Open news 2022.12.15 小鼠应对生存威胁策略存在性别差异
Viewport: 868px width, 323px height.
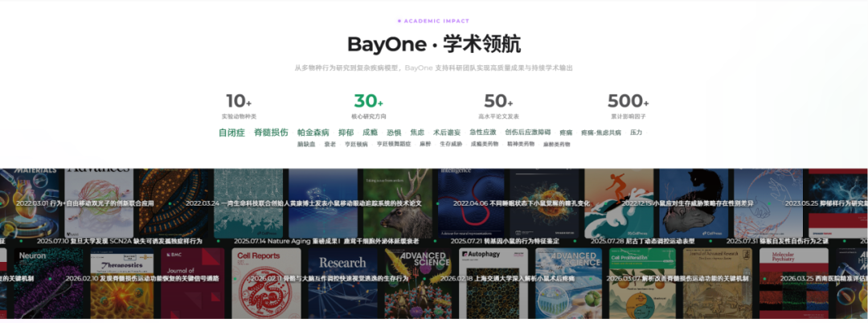(x=687, y=203)
